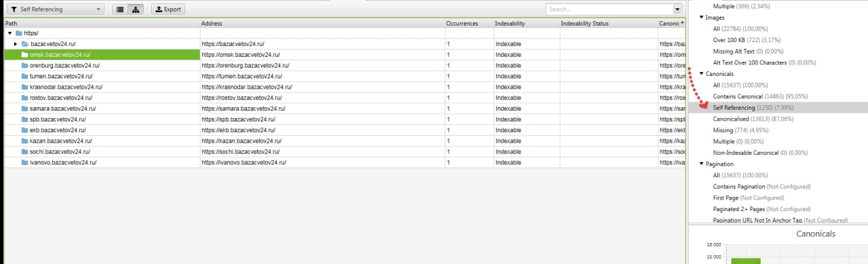
Task: Select Non-Indexable Canonical filter
Action: point(760,153)
